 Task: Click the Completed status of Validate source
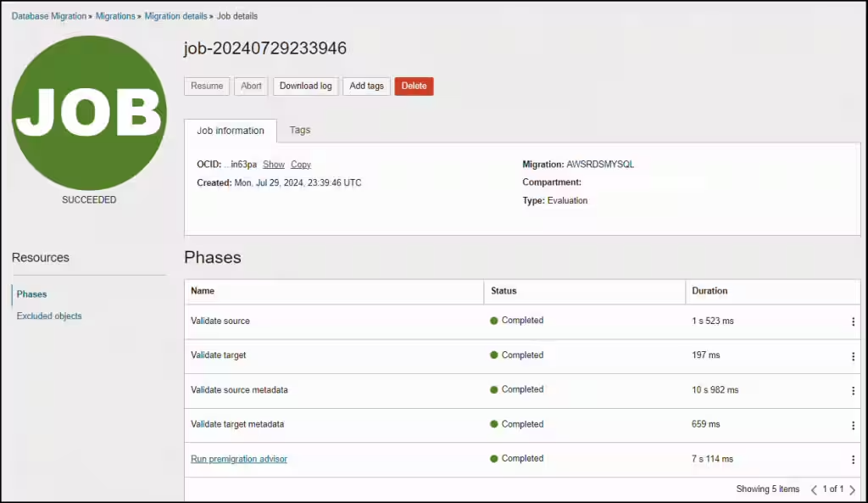click(517, 320)
